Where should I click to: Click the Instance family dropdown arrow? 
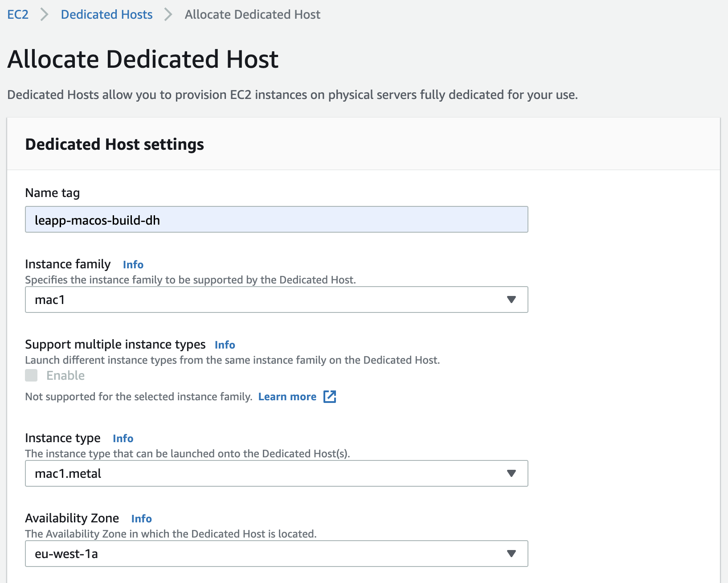click(x=511, y=300)
